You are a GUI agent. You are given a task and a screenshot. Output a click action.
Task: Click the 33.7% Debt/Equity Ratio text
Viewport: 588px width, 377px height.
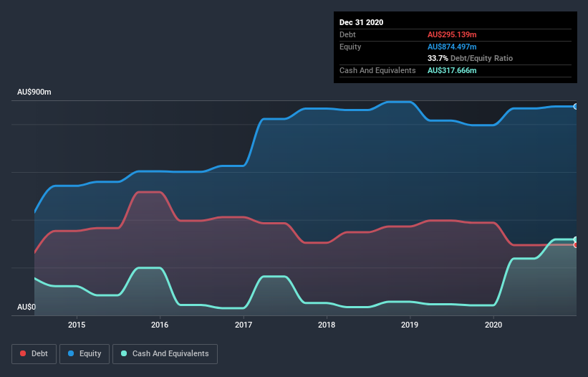tap(470, 58)
